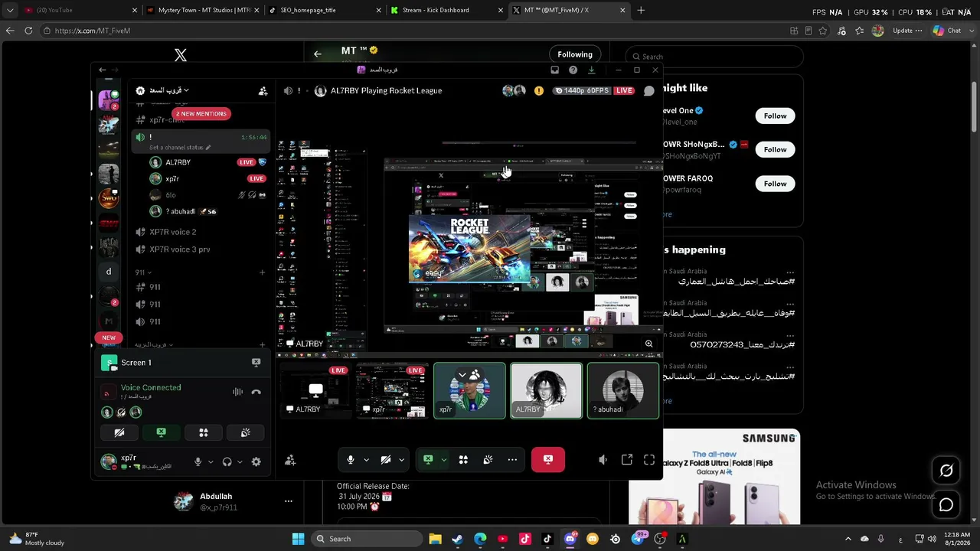Screen dimensions: 980x551
Task: Open camera options arrow in call controls
Action: pyautogui.click(x=401, y=460)
